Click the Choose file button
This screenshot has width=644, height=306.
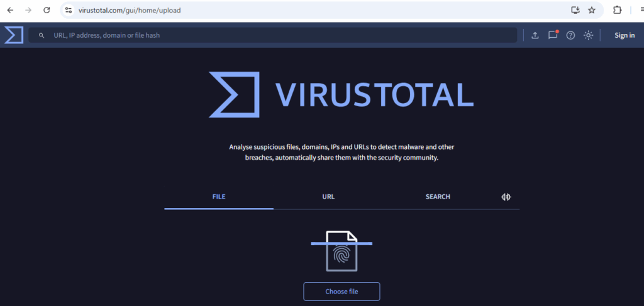tap(341, 292)
